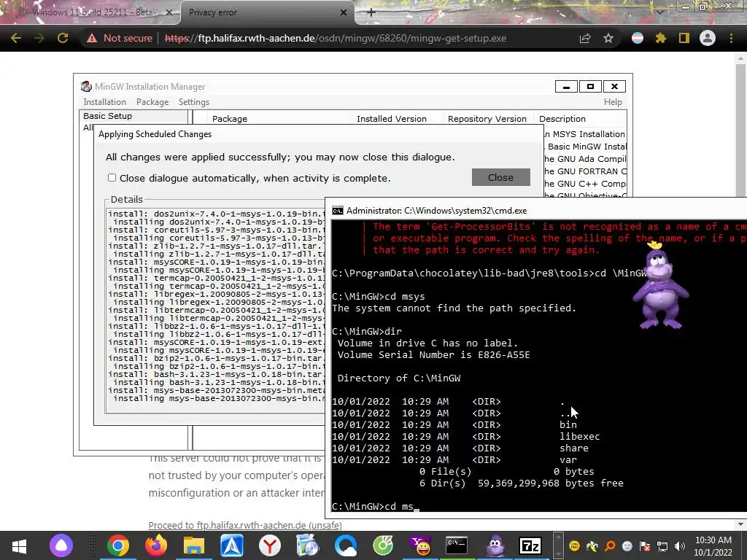747x560 pixels.
Task: Open the installer disc icon in taskbar
Action: (308, 545)
